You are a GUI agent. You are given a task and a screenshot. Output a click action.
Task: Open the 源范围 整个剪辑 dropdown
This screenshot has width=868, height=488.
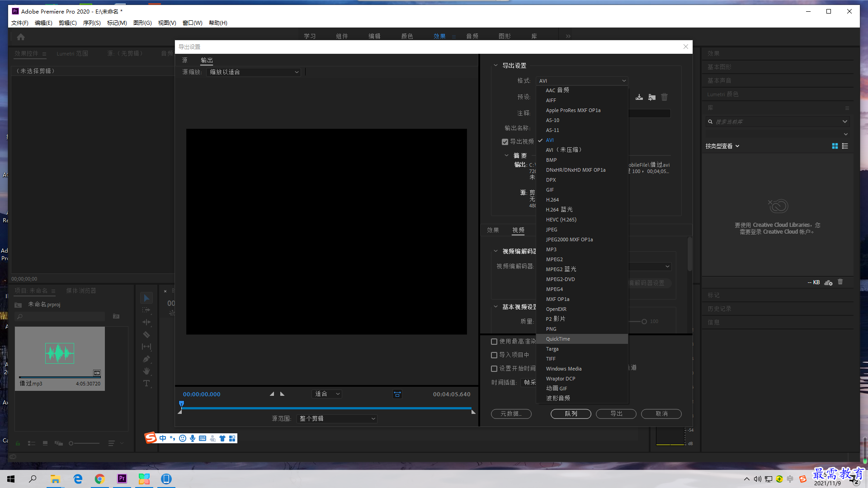pos(337,419)
